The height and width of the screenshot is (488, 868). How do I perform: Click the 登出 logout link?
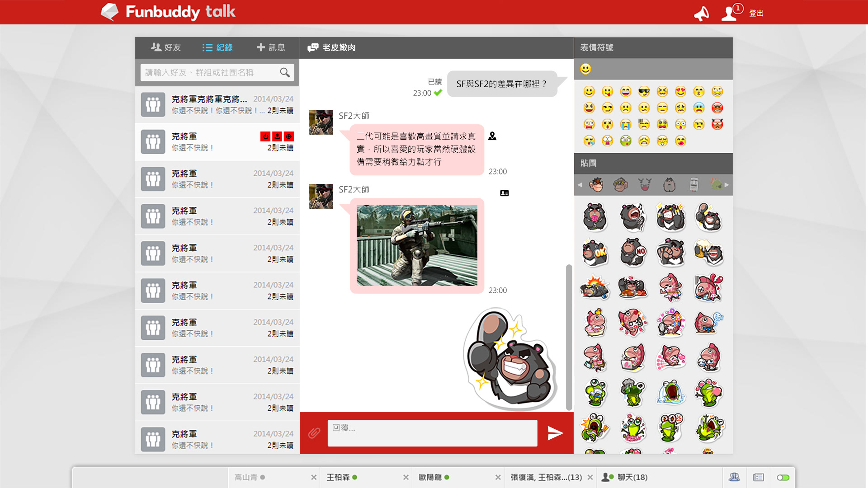756,14
